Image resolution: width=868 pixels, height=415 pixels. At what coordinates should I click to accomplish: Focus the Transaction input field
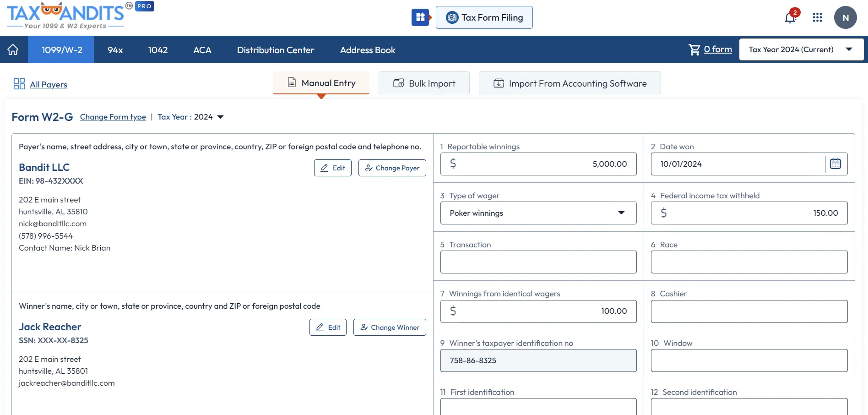[x=538, y=262]
